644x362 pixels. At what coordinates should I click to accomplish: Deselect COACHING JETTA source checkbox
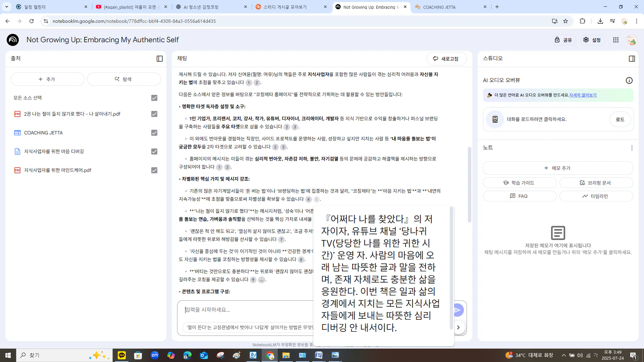click(154, 133)
